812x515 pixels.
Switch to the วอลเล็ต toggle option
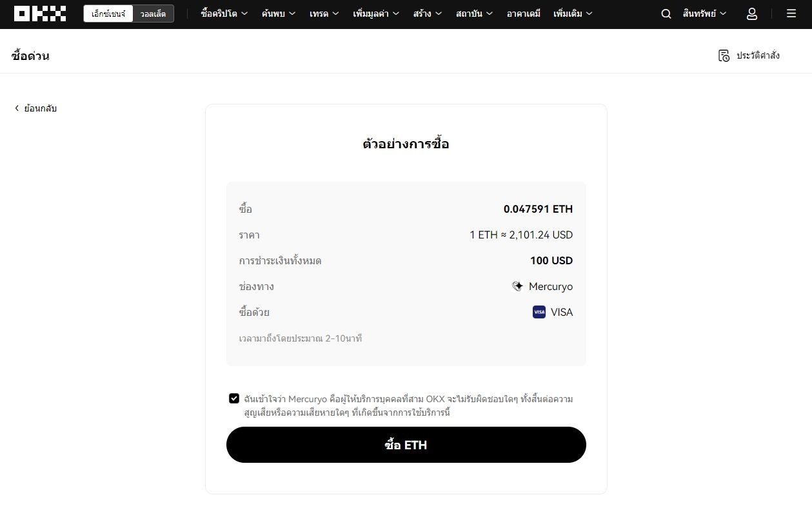(x=153, y=14)
